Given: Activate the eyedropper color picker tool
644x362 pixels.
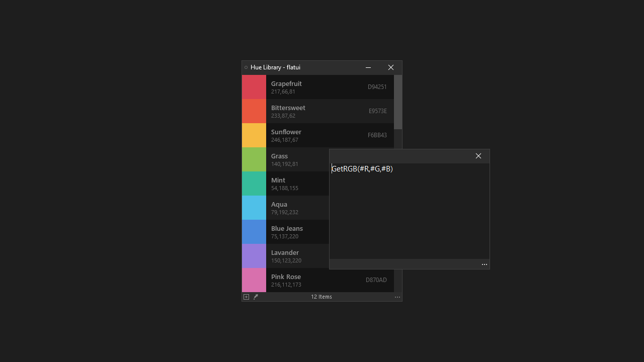Looking at the screenshot, I should click(256, 297).
